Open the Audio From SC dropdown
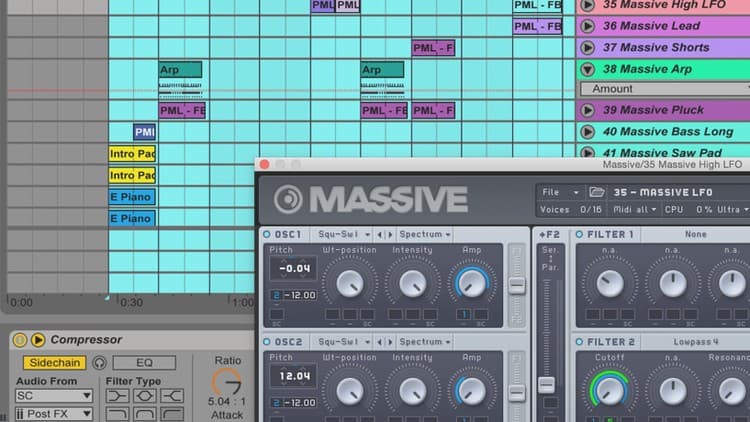 (54, 396)
